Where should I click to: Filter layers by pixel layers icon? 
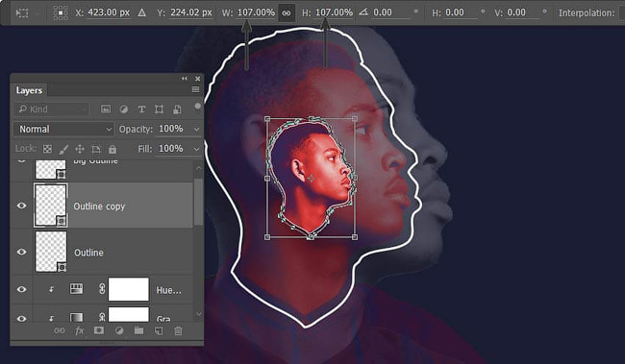click(106, 109)
